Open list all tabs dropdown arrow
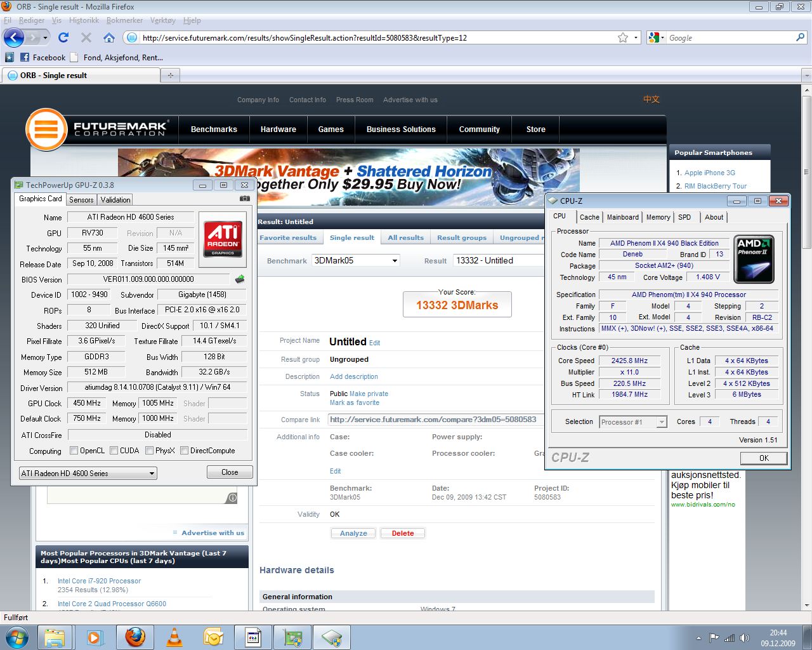 [x=807, y=75]
